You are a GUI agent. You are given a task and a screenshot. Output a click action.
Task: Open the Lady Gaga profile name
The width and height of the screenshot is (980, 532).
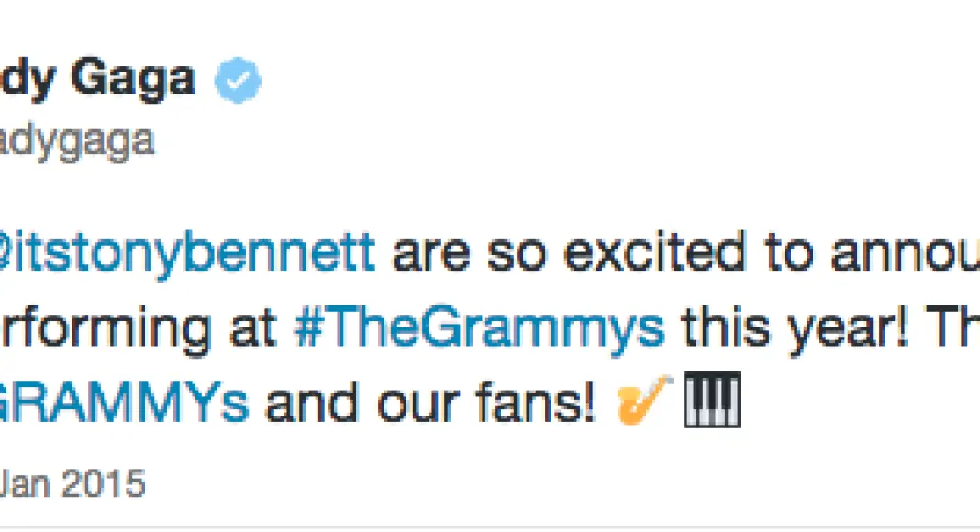97,80
